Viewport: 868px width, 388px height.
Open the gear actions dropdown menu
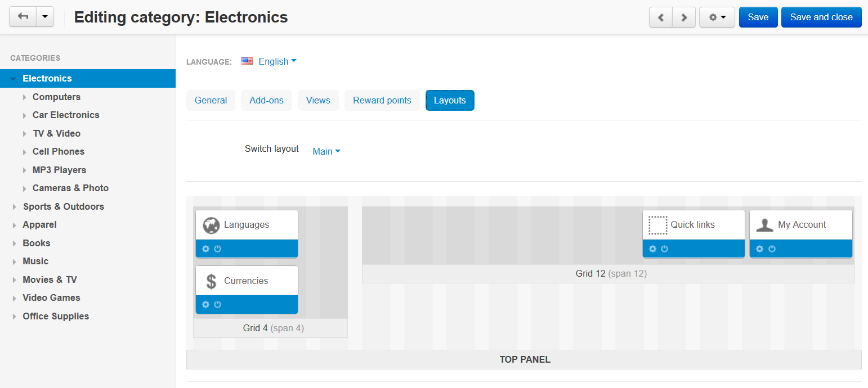click(717, 17)
